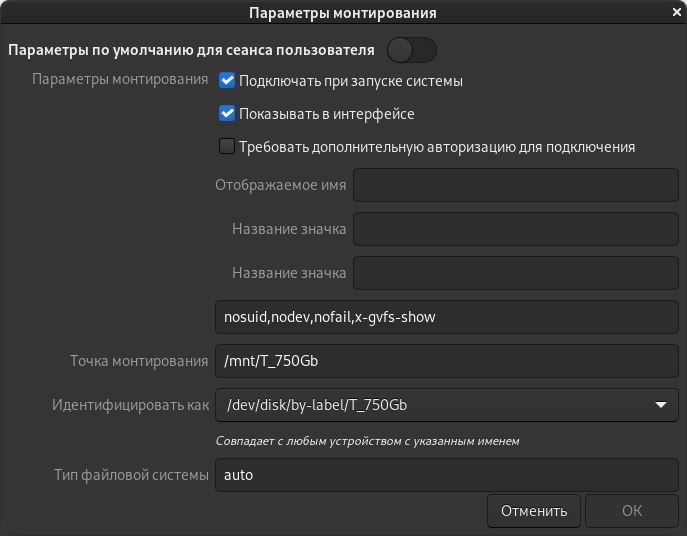Focus the 'Отображаемое имя' input field
Screen dimensions: 687x536
click(x=517, y=185)
